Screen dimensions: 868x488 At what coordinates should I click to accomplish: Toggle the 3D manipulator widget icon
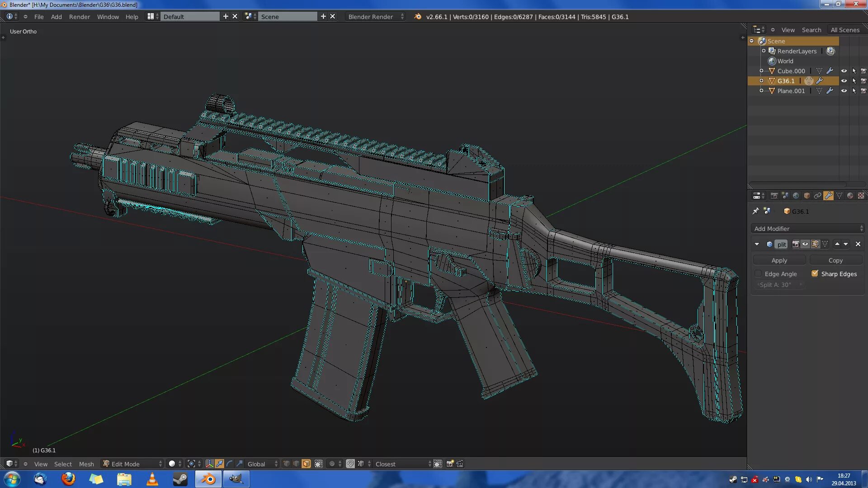(209, 464)
